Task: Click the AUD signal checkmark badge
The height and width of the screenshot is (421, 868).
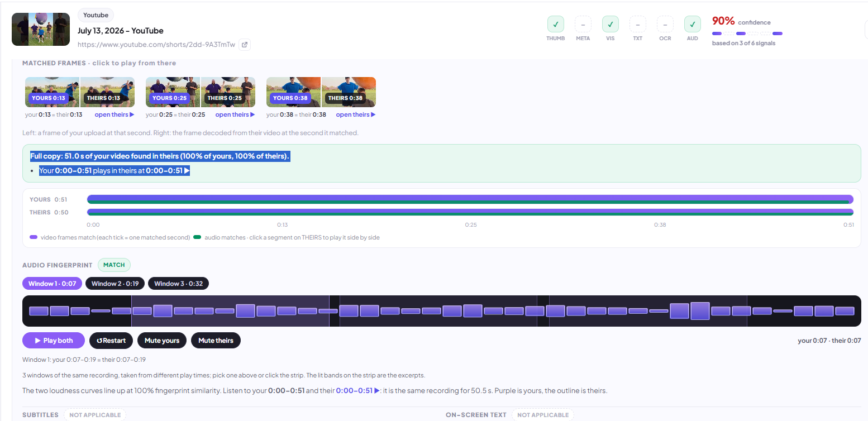Action: pos(692,24)
